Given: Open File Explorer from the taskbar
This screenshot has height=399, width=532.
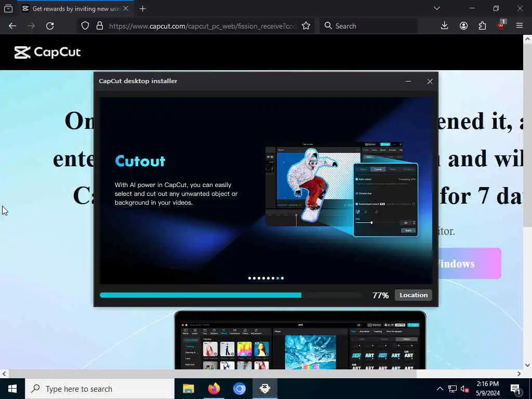Looking at the screenshot, I should coord(188,389).
